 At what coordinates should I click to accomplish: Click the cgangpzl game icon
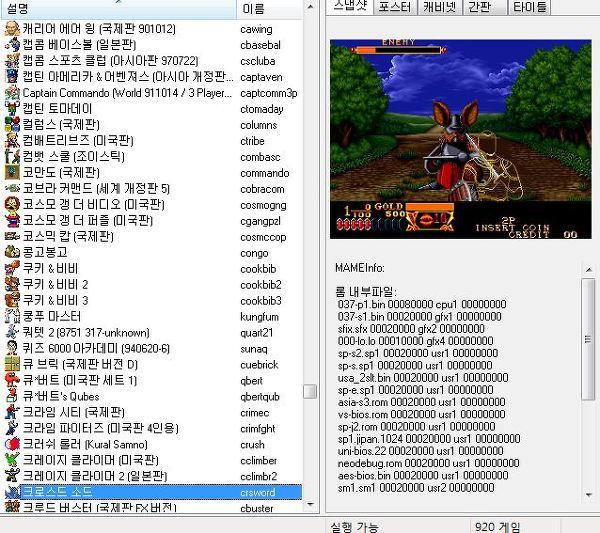(x=12, y=221)
